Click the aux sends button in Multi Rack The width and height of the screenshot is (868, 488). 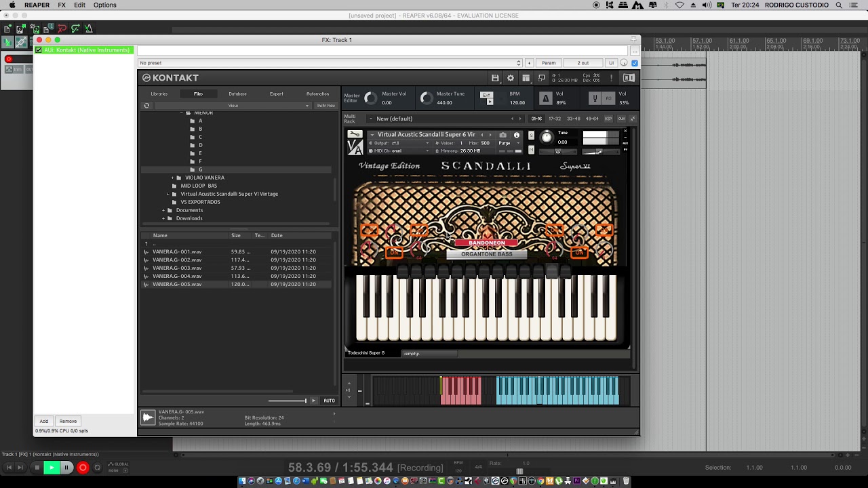pyautogui.click(x=621, y=119)
